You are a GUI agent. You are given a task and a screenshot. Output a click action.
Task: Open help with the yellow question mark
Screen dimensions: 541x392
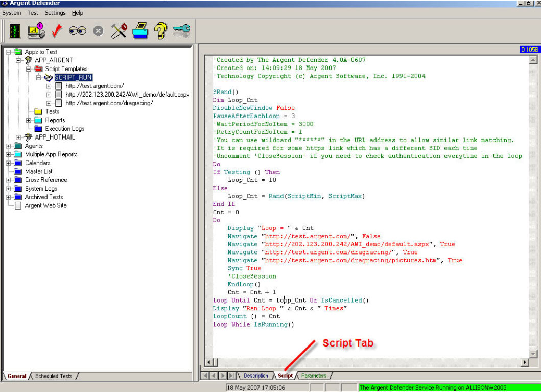160,31
